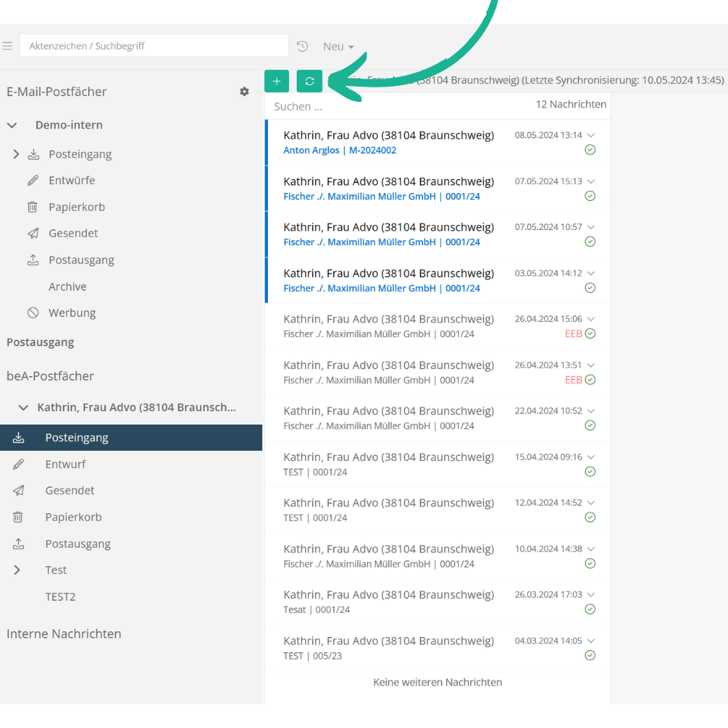The height and width of the screenshot is (728, 728).
Task: Open the Neu dropdown menu
Action: (x=339, y=47)
